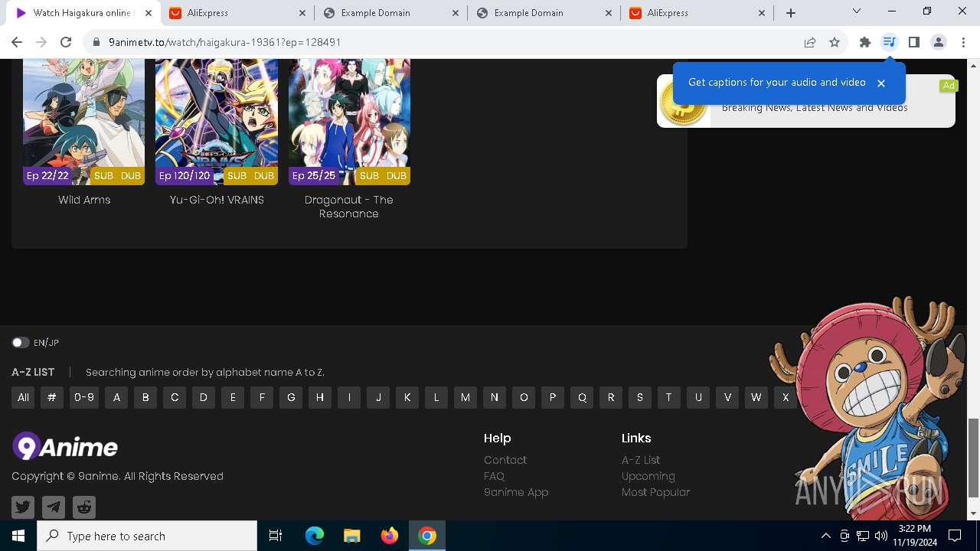Screen dimensions: 980x551
Task: Switch to the last AliExpress tab
Action: pos(697,13)
